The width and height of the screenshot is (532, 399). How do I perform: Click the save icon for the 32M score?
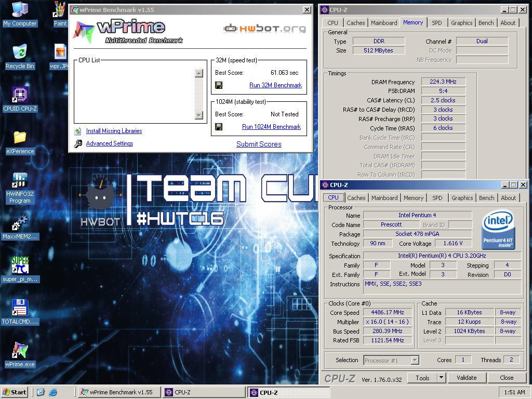click(x=219, y=85)
